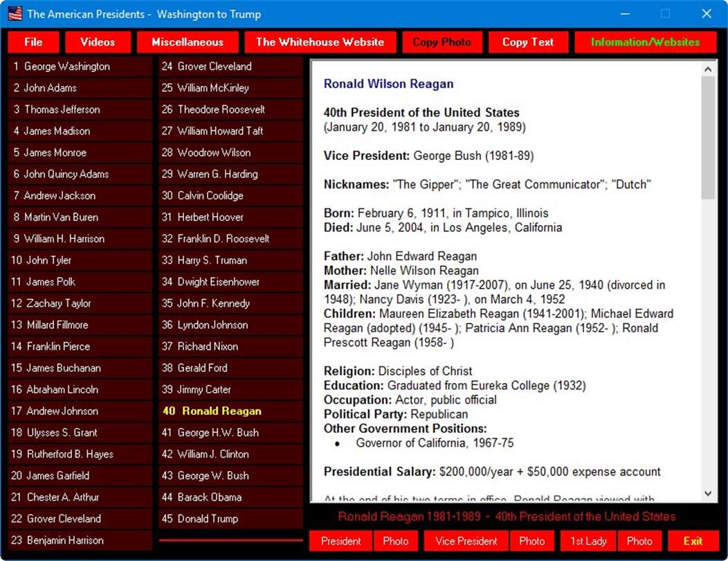The image size is (728, 561).
Task: Click the Exit button
Action: click(x=693, y=541)
